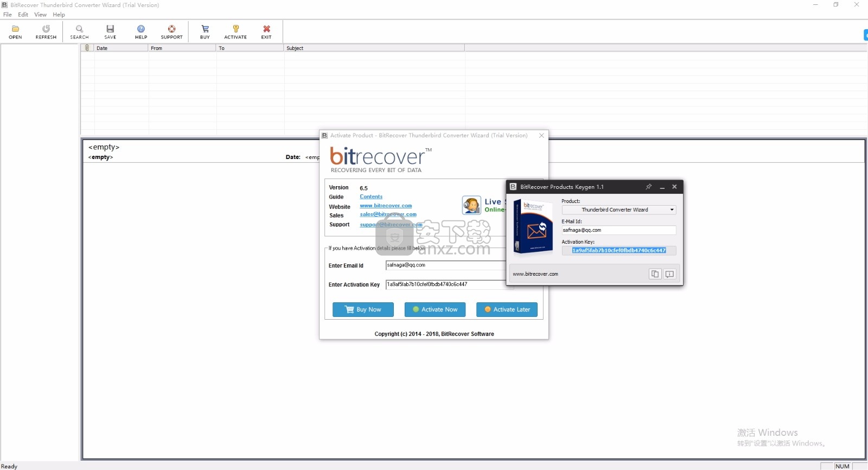Screen dimensions: 868x470
Task: Open Help from the toolbar
Action: [x=141, y=31]
